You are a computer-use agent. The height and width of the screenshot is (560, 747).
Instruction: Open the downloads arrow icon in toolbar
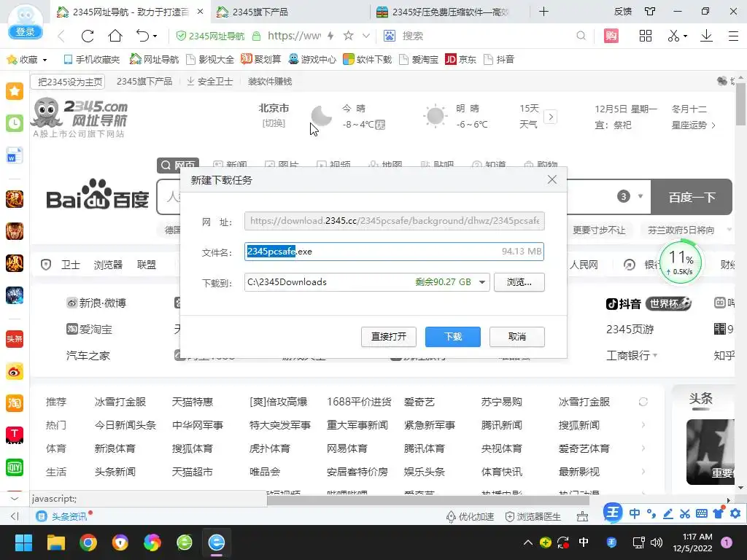[706, 36]
